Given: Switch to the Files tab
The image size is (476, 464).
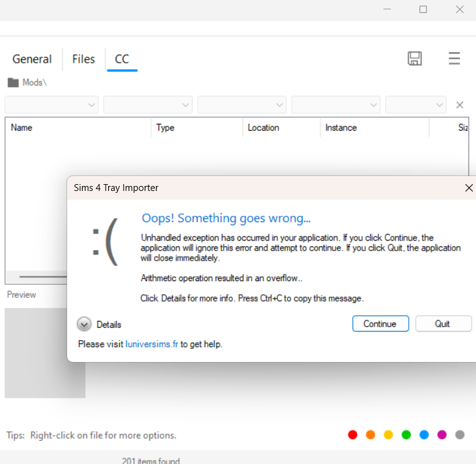Looking at the screenshot, I should coord(83,59).
